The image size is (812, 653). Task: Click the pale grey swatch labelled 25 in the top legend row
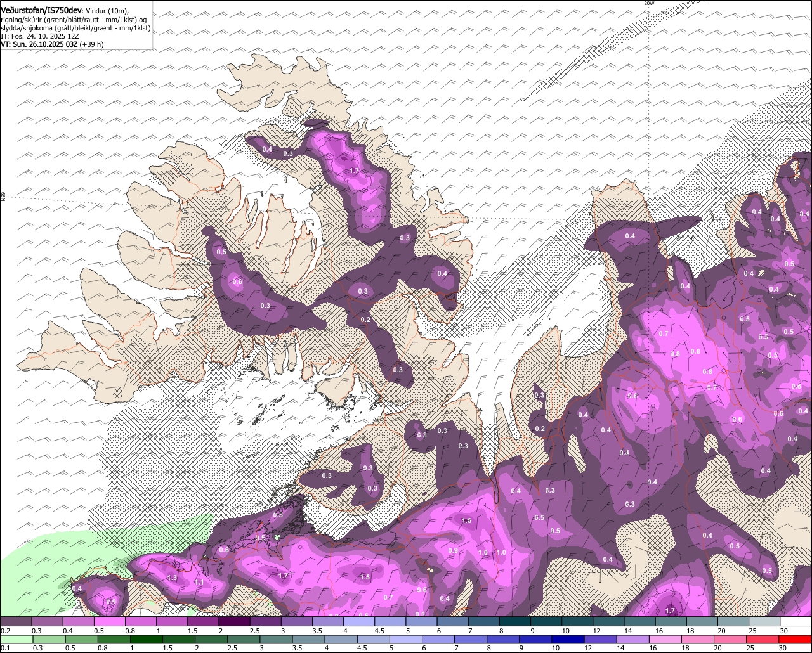(765, 622)
